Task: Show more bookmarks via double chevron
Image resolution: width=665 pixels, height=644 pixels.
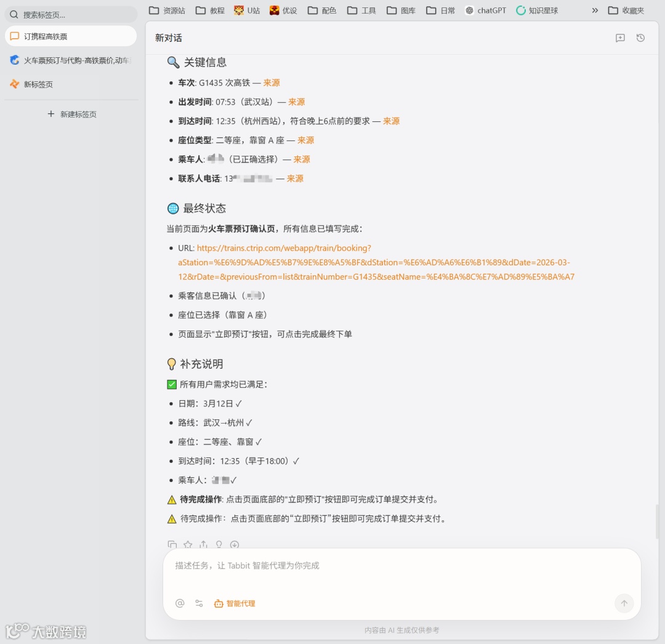Action: [595, 10]
